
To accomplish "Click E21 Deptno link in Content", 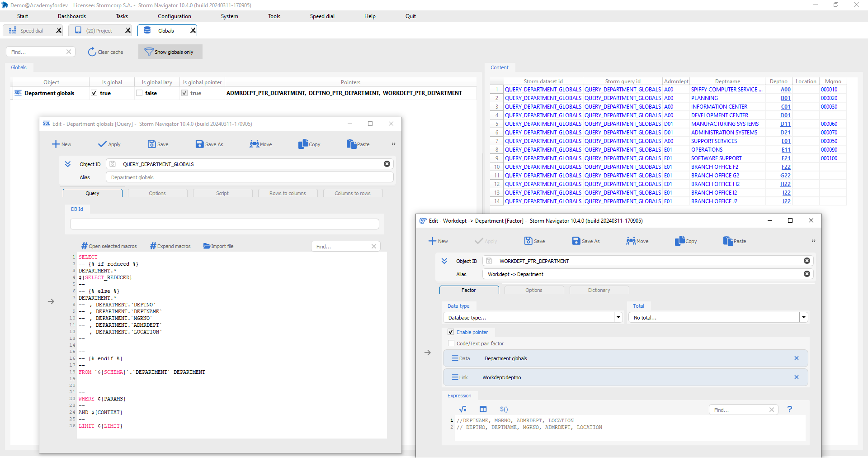I will click(x=786, y=158).
